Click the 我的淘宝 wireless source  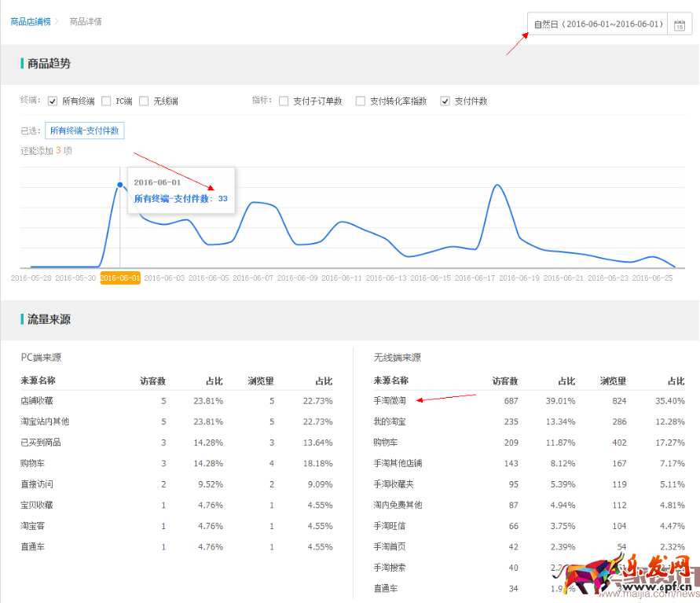[x=390, y=421]
